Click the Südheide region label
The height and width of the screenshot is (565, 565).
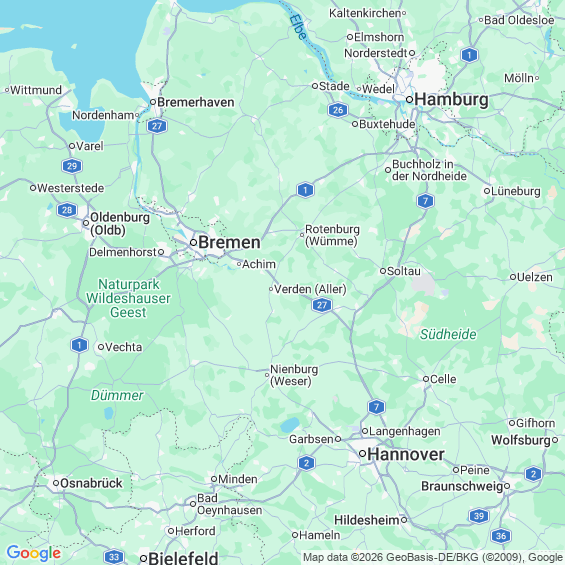coord(448,334)
